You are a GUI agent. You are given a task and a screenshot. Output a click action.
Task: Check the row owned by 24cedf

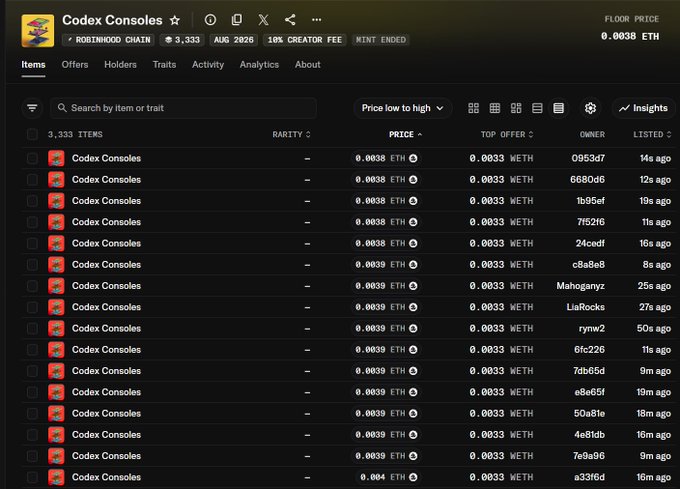coord(32,243)
